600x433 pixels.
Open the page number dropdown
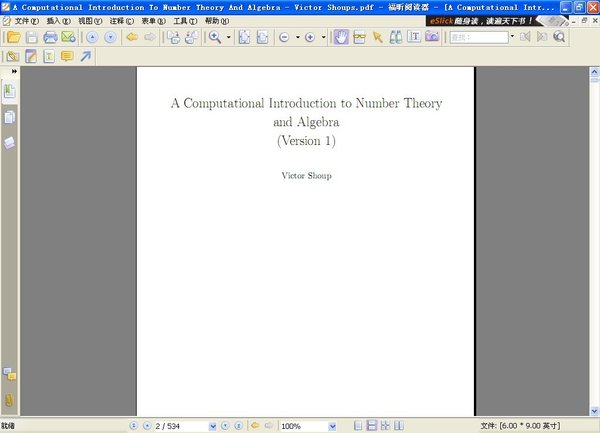(x=212, y=426)
